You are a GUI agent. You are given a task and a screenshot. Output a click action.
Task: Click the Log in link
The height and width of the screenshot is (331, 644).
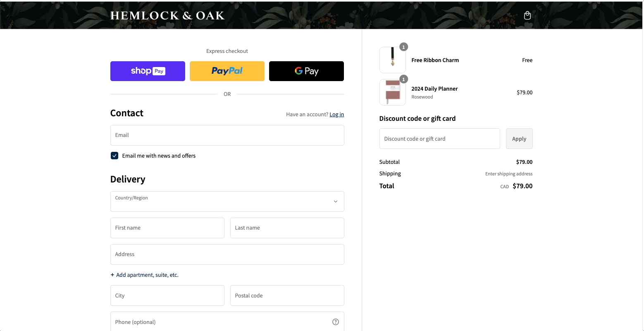coord(336,115)
